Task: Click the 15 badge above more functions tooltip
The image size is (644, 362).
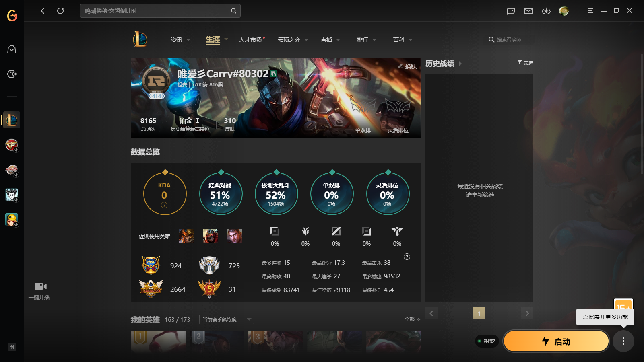Action: pyautogui.click(x=623, y=304)
